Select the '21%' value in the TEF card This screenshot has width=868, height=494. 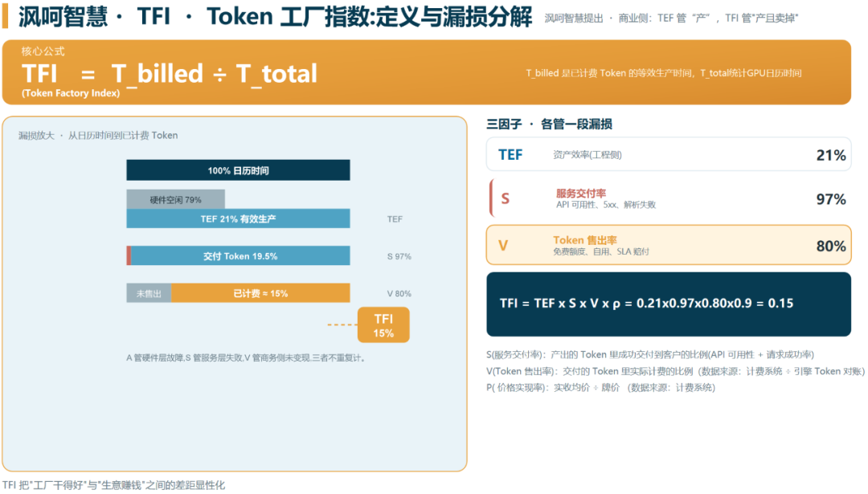pyautogui.click(x=831, y=156)
